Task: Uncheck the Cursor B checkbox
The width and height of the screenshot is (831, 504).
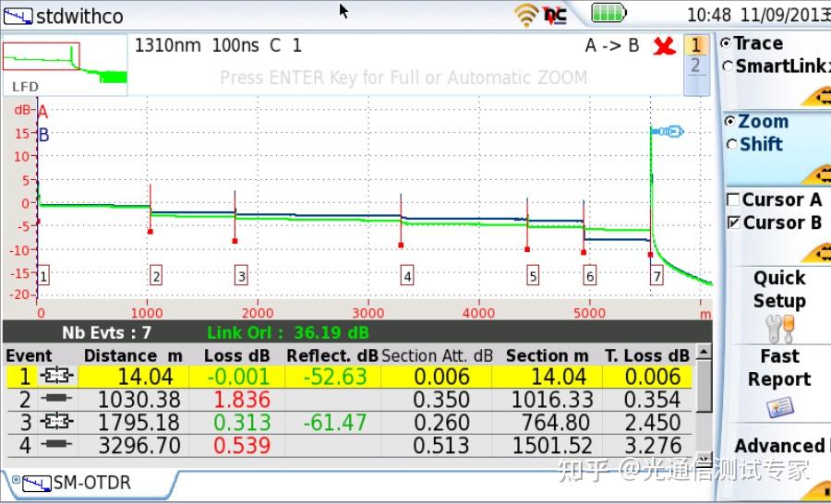Action: click(734, 222)
